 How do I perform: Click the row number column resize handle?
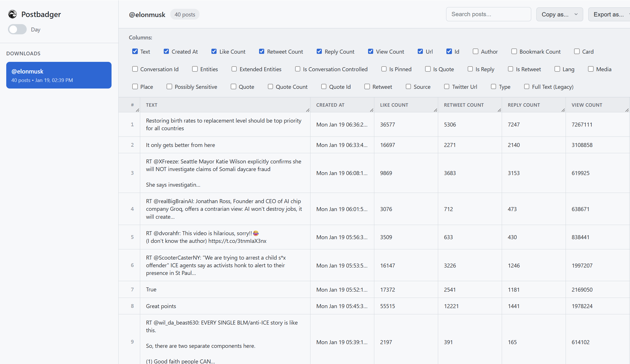point(138,110)
